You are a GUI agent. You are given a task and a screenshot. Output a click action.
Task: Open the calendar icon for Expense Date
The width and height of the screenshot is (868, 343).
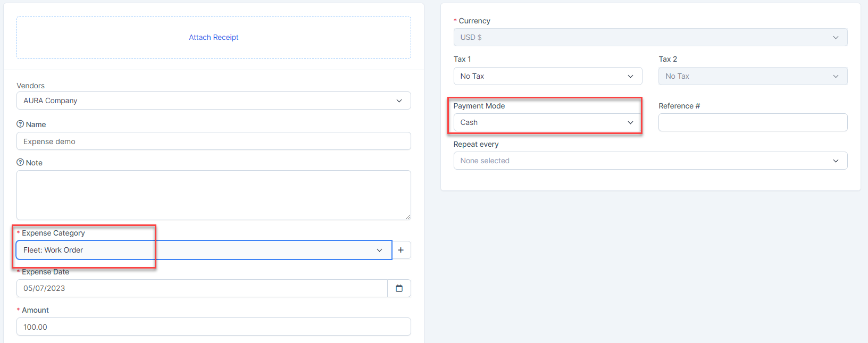pyautogui.click(x=399, y=288)
